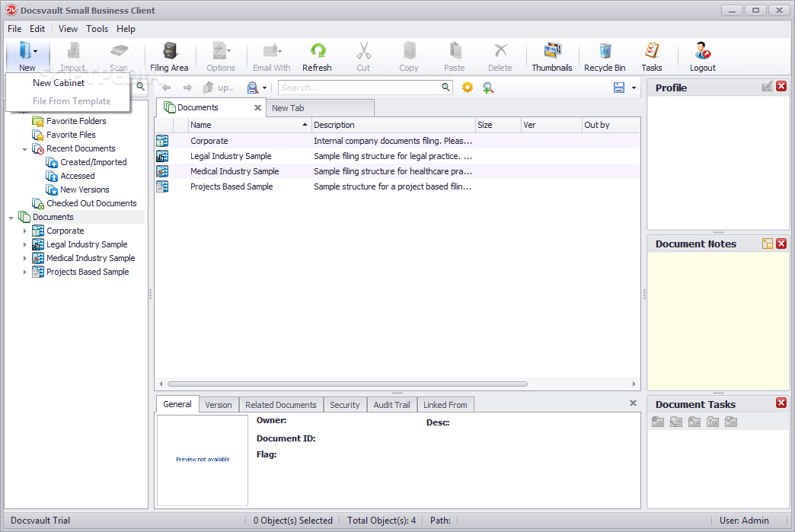Close the document details pane
Image resolution: width=795 pixels, height=532 pixels.
coord(633,403)
